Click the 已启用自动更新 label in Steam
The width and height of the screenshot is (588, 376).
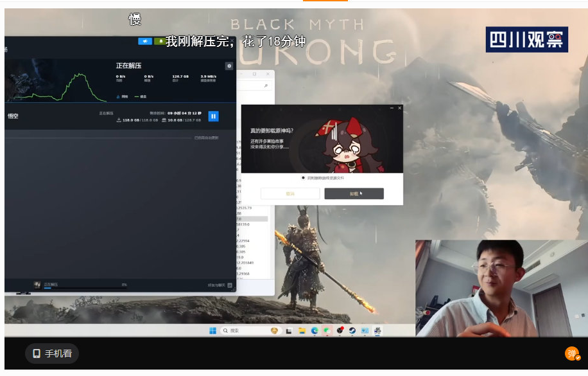point(206,138)
